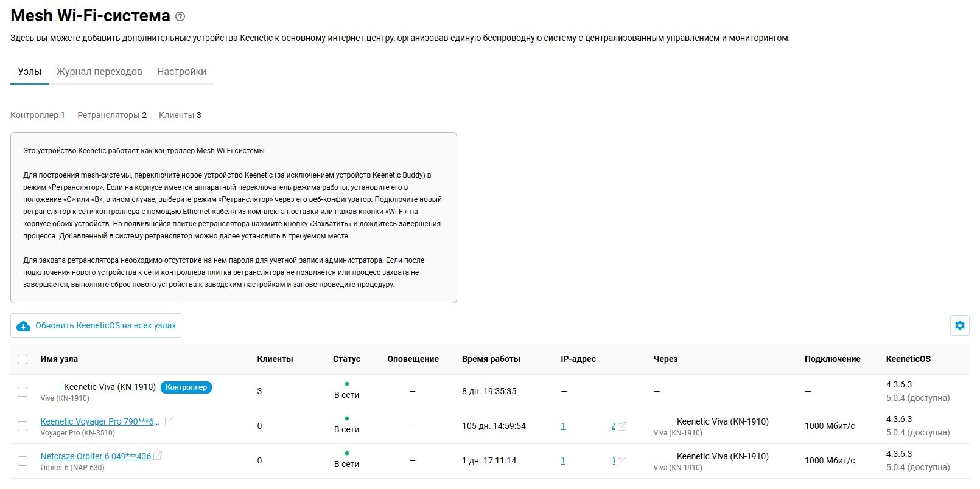980x489 pixels.
Task: Switch to the Журнал переходов tab
Action: pos(99,72)
